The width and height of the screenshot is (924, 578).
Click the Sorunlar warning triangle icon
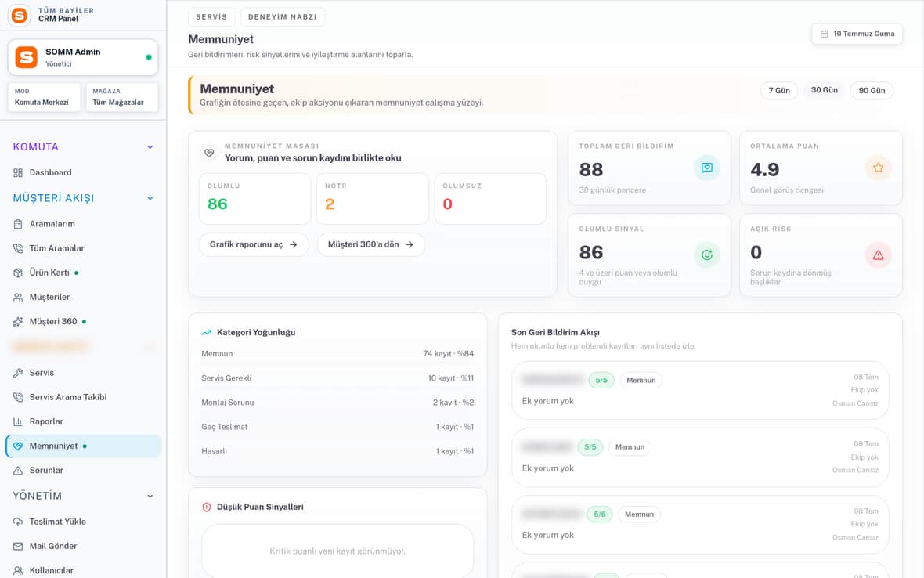(18, 471)
